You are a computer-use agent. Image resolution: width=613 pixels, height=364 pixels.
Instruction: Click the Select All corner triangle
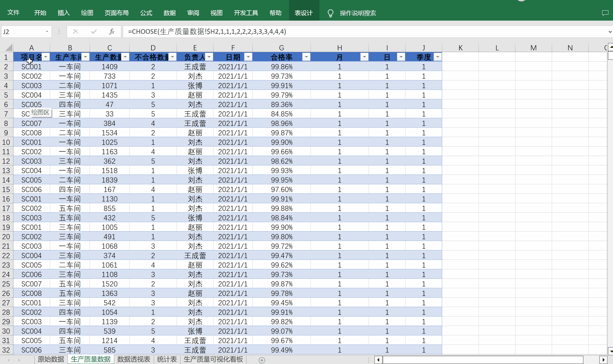[9, 48]
